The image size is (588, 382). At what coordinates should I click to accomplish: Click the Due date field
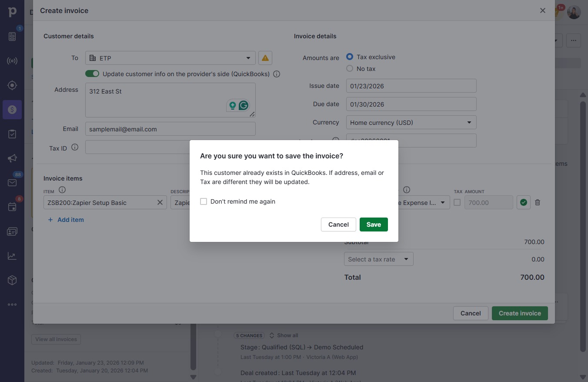[411, 104]
